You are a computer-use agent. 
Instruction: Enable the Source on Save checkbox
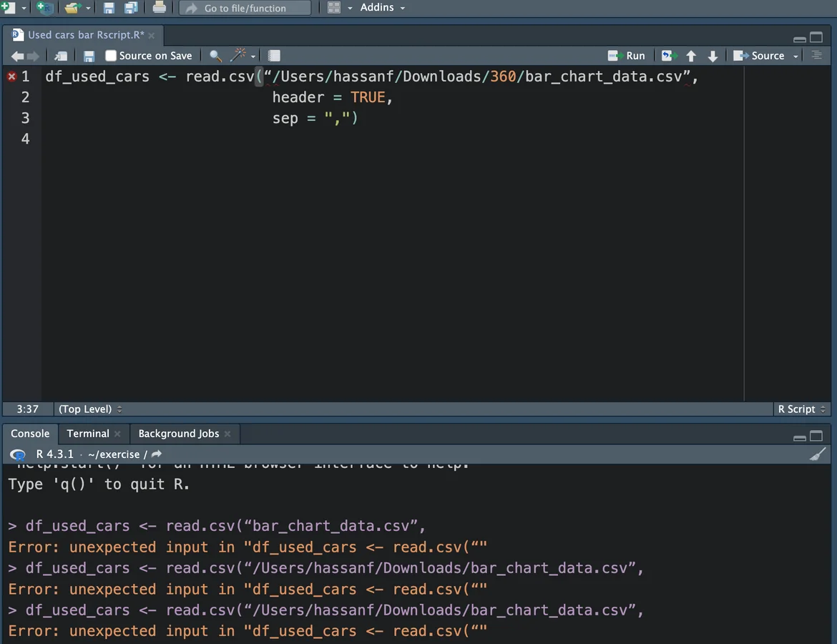click(x=111, y=56)
